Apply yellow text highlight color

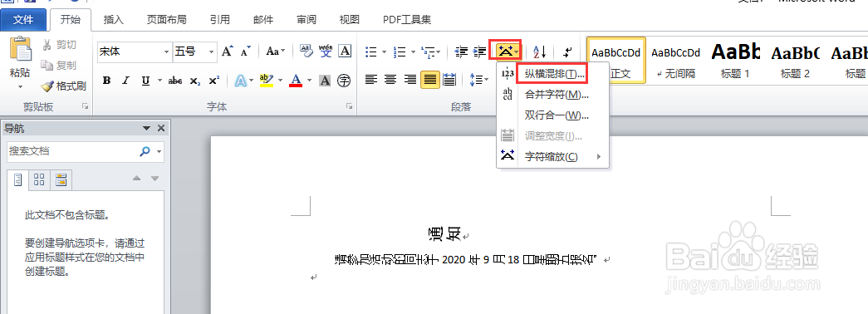click(267, 81)
